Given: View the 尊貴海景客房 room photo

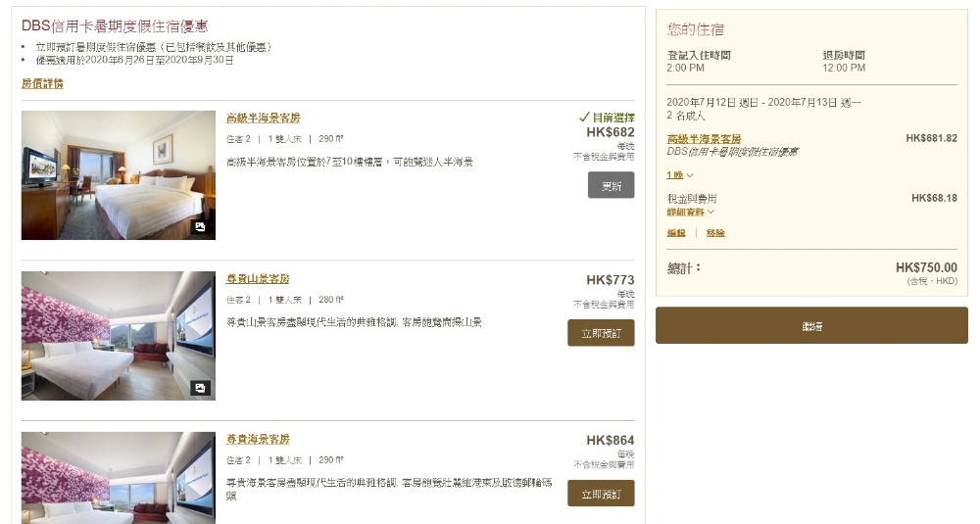Looking at the screenshot, I should (x=118, y=477).
